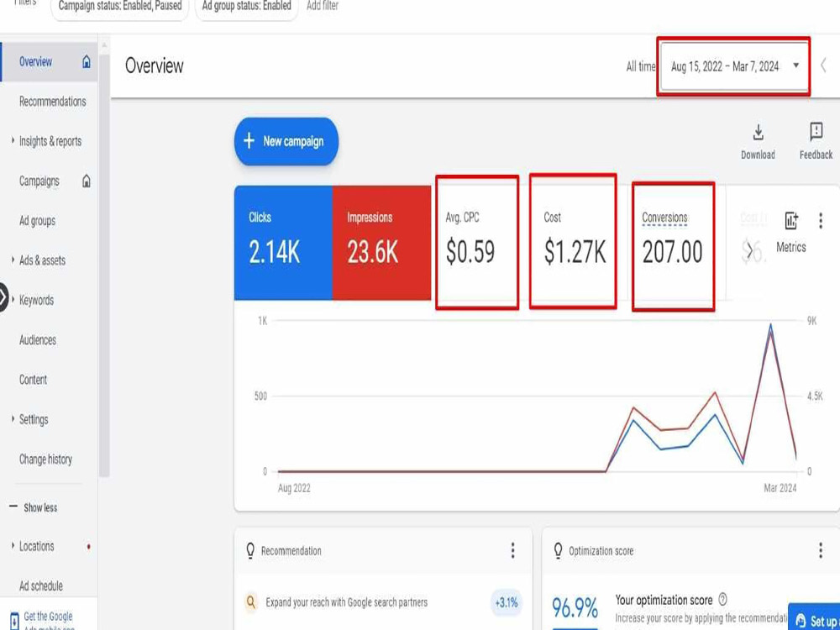Screen dimensions: 840x630
Task: Open the Feedback icon
Action: tap(816, 131)
